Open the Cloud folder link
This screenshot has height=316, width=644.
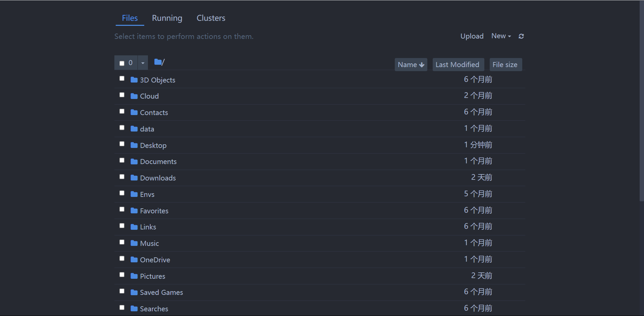(x=149, y=96)
